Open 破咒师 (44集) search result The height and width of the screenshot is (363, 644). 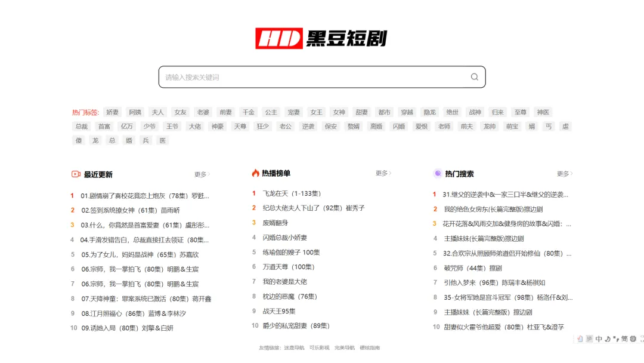[x=473, y=268]
